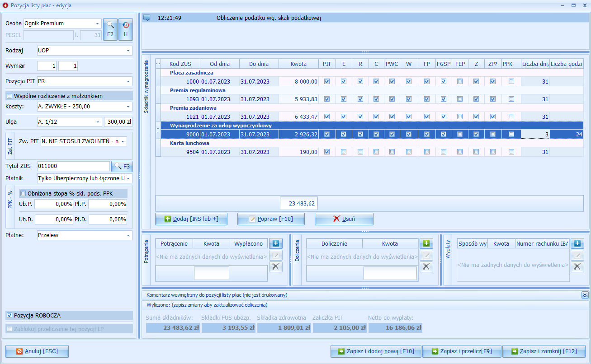Click the Pł.D. percentage field
Screen dimensions: 591x364
(108, 219)
